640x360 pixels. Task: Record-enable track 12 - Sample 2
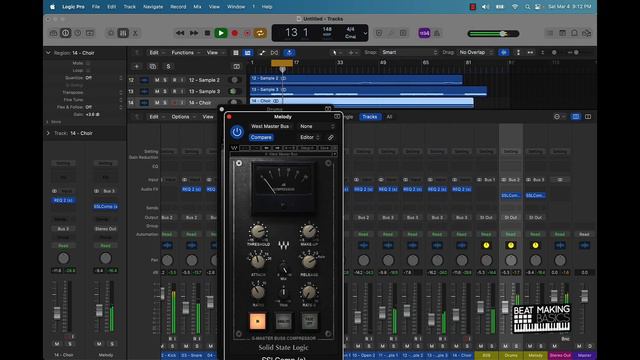(x=174, y=80)
